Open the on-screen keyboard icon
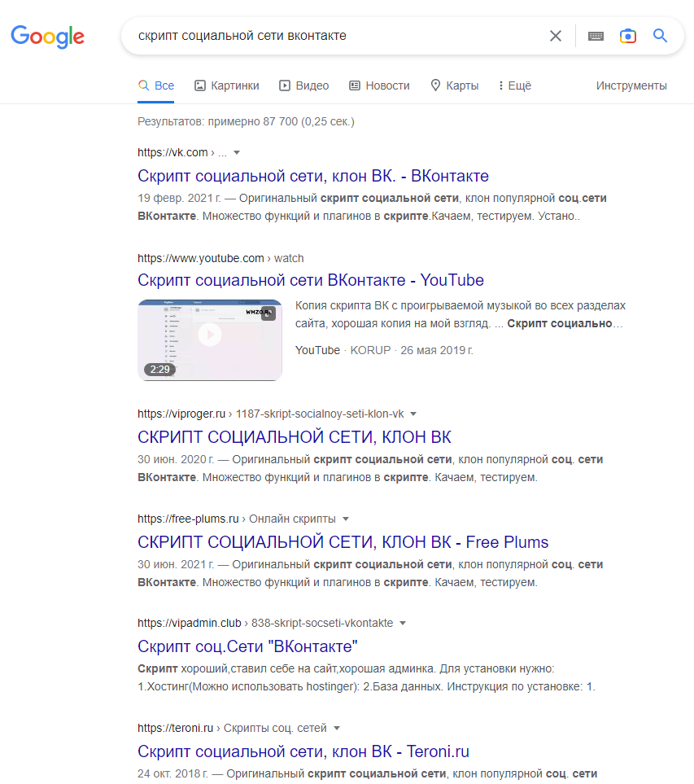This screenshot has height=784, width=694. 596,36
